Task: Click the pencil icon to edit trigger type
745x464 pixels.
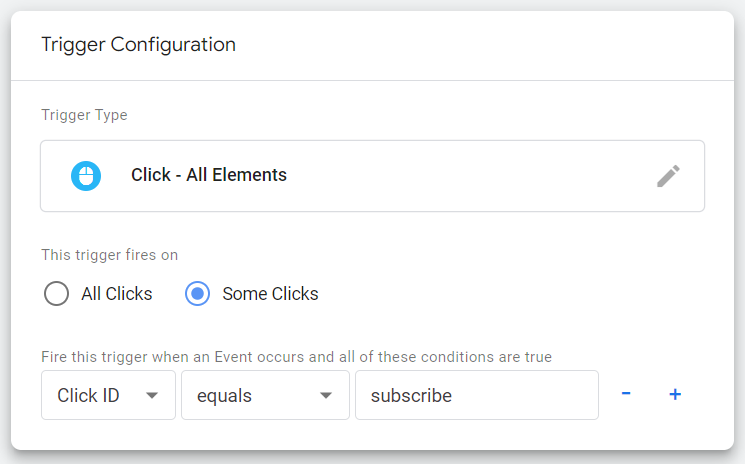Action: [x=668, y=176]
